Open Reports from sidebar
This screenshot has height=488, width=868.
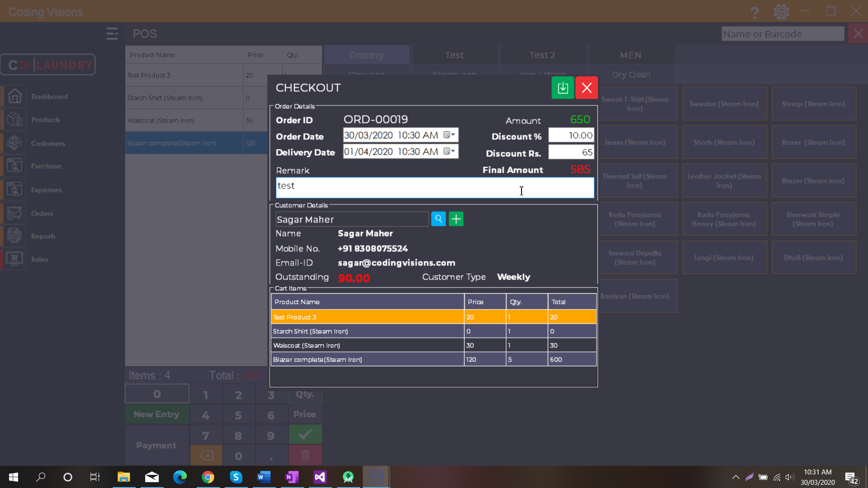43,236
